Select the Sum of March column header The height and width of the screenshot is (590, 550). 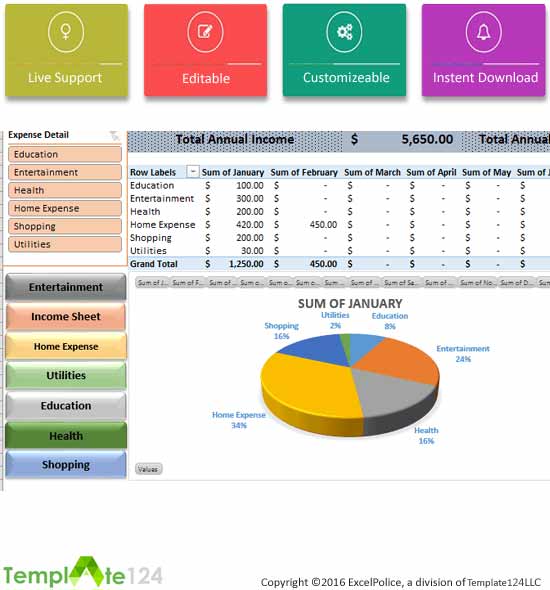[x=372, y=172]
